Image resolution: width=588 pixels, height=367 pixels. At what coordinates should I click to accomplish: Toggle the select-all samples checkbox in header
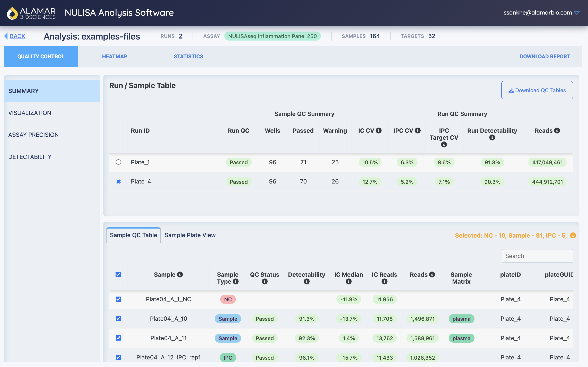(118, 274)
